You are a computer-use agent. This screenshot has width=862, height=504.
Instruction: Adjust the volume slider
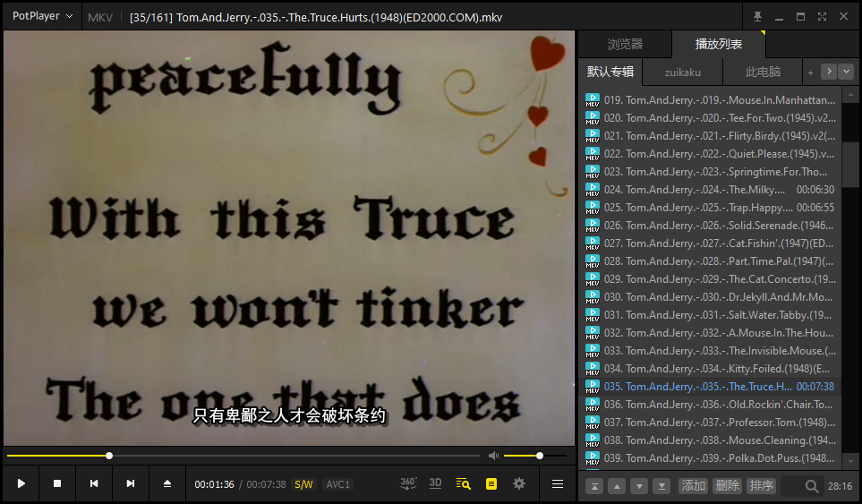(x=535, y=456)
